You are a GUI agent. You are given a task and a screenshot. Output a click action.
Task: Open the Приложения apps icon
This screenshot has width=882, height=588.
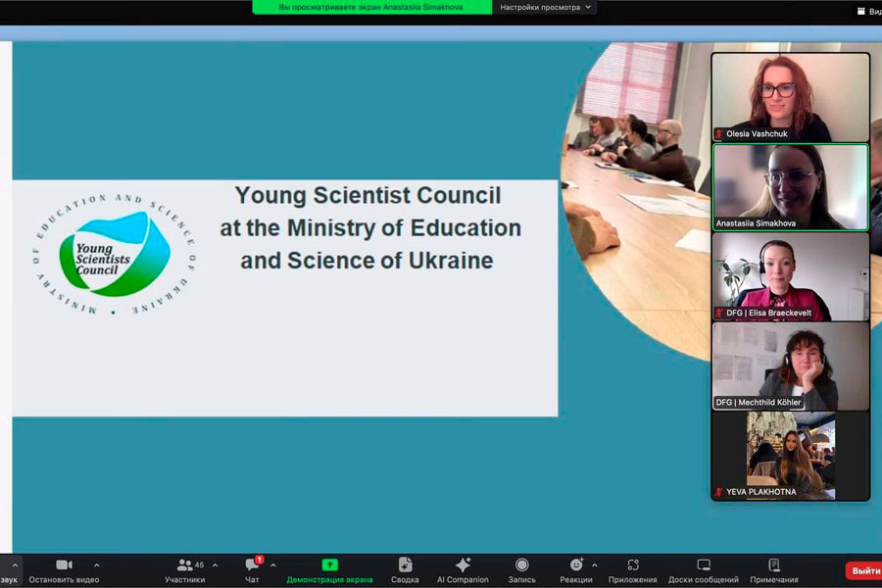point(633,564)
